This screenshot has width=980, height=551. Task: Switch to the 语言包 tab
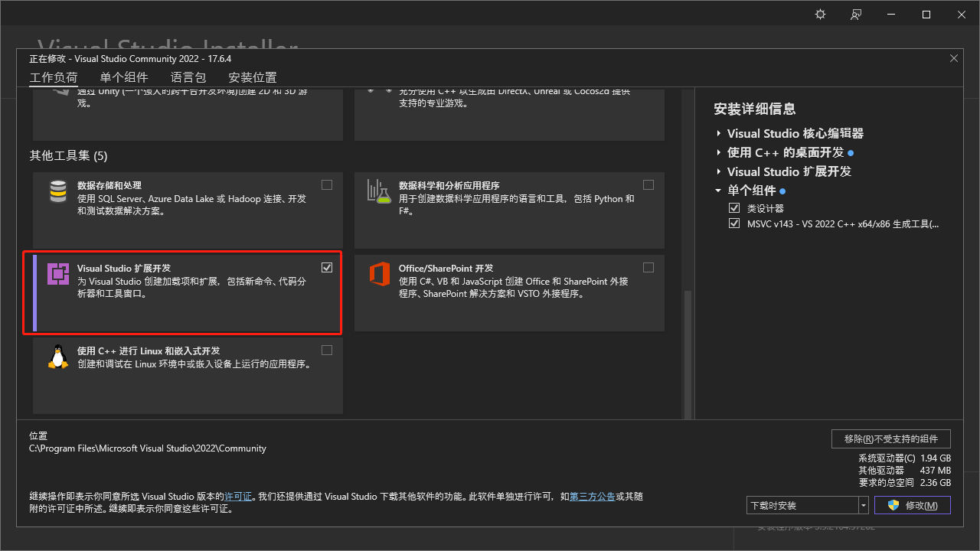188,77
